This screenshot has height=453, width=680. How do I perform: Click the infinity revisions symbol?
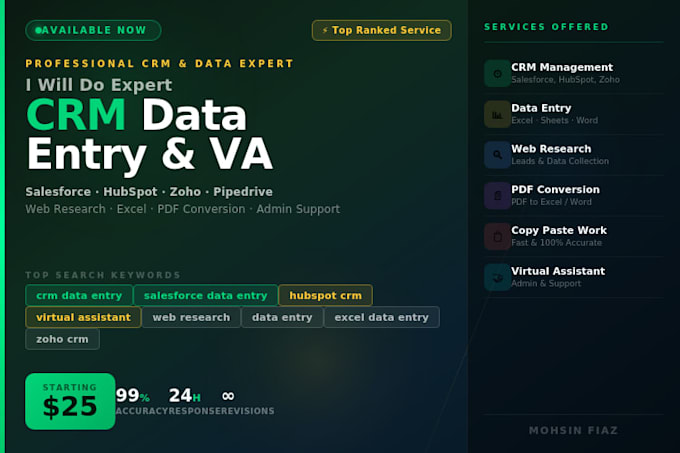(x=228, y=396)
